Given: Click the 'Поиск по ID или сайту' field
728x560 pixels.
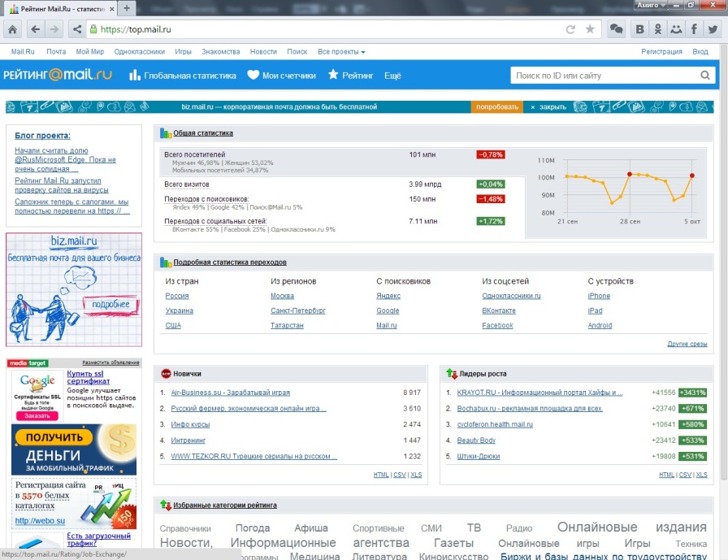Looking at the screenshot, I should pos(605,76).
